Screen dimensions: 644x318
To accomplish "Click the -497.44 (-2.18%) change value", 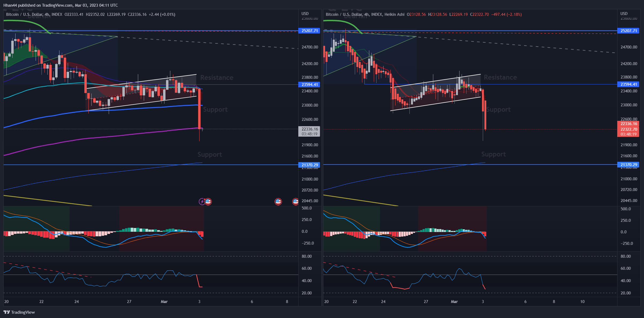I will 506,14.
